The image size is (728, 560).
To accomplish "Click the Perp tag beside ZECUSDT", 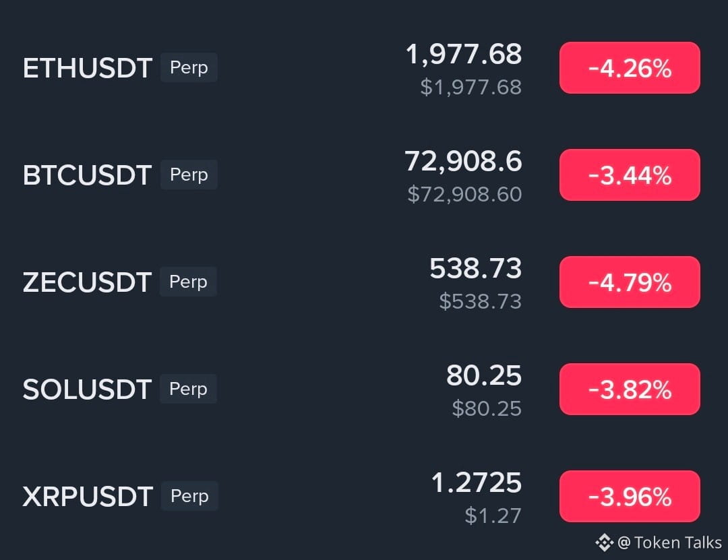I will (189, 282).
